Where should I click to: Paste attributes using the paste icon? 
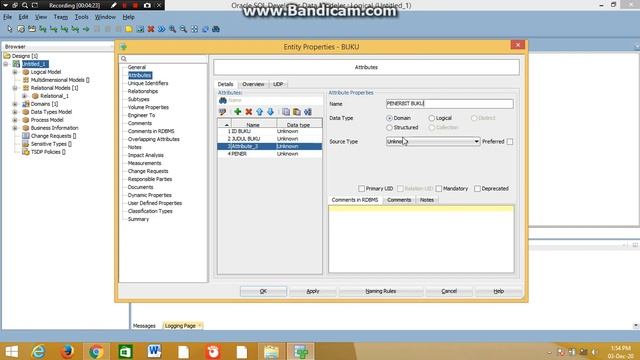point(297,111)
